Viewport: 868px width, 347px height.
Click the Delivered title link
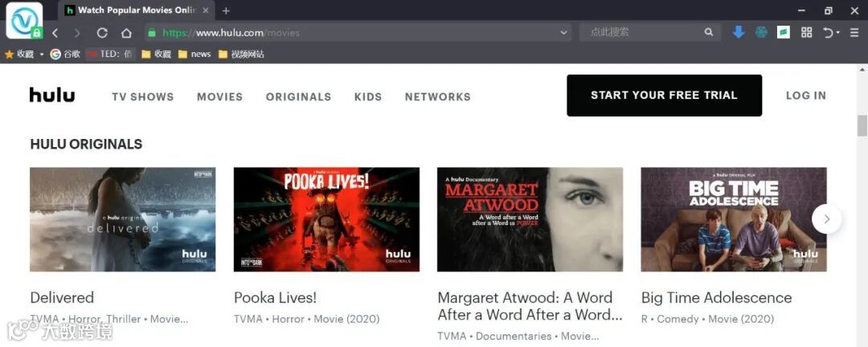(x=62, y=298)
